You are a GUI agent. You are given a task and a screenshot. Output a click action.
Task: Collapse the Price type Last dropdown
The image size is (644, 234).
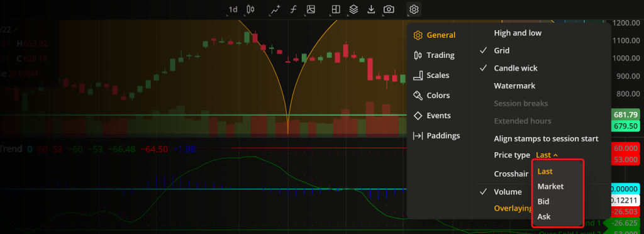point(547,155)
